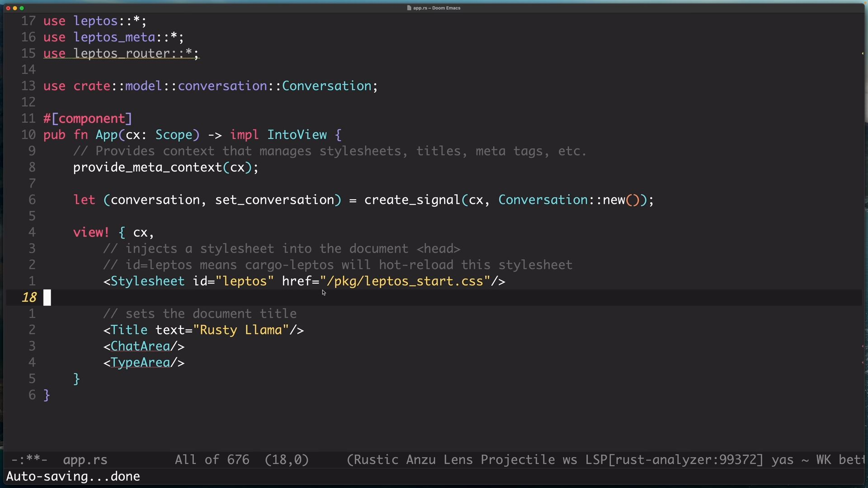Open the LSP[rust-analyzer:99372] mode-line menu
Viewport: 868px width, 488px height.
[674, 460]
